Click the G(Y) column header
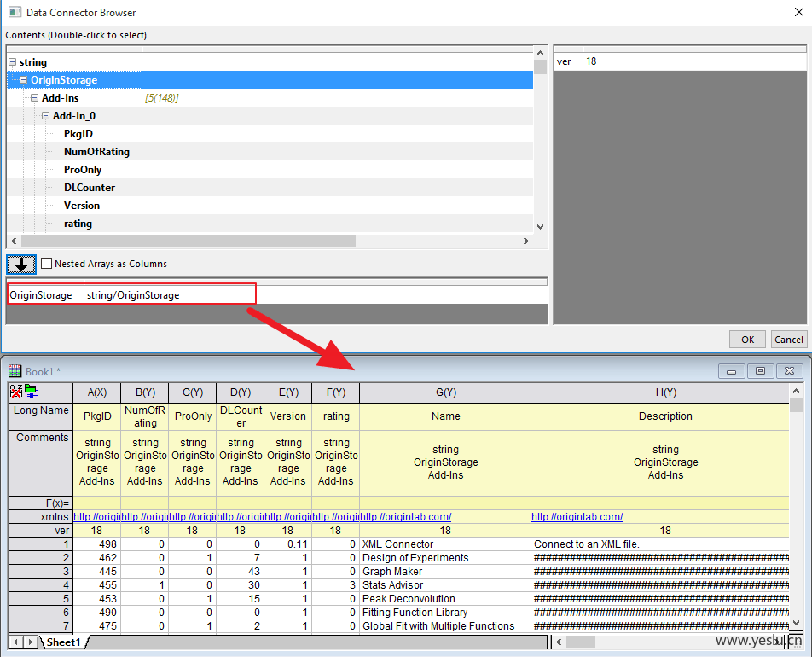 point(445,392)
